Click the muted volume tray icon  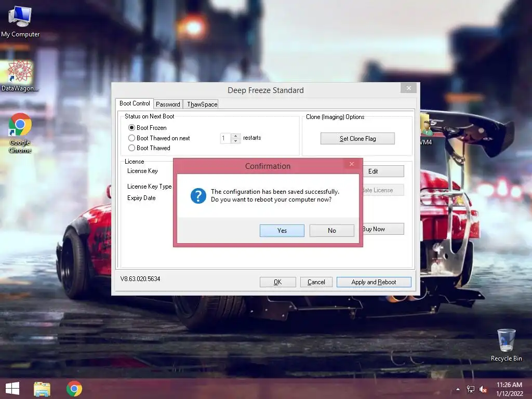tap(483, 390)
